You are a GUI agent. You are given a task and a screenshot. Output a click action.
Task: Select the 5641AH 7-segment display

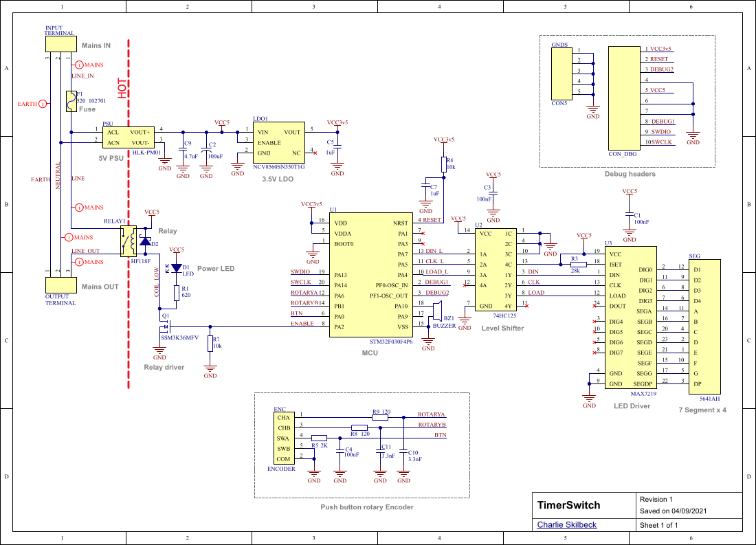tap(704, 323)
